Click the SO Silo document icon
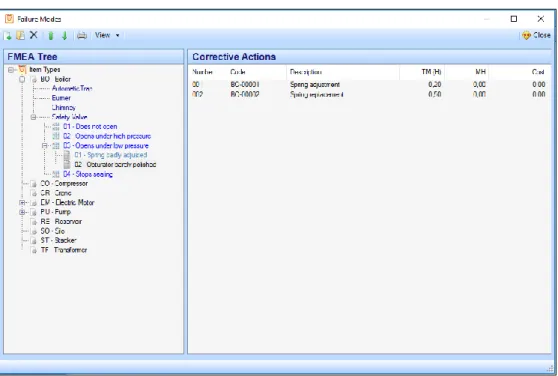558x376 pixels. click(x=34, y=231)
